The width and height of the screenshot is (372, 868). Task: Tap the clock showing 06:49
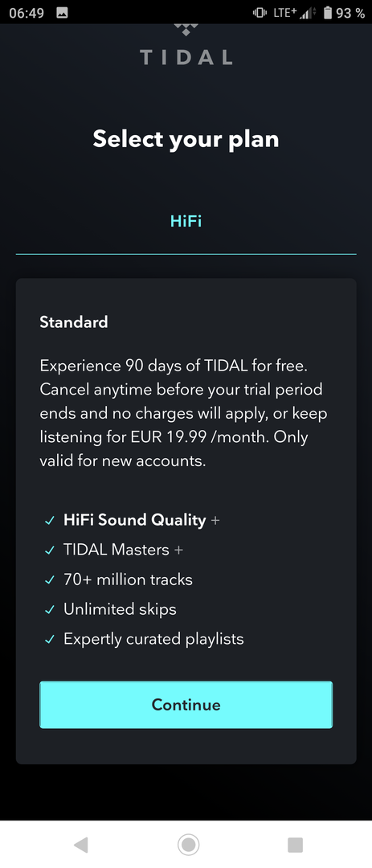[27, 13]
